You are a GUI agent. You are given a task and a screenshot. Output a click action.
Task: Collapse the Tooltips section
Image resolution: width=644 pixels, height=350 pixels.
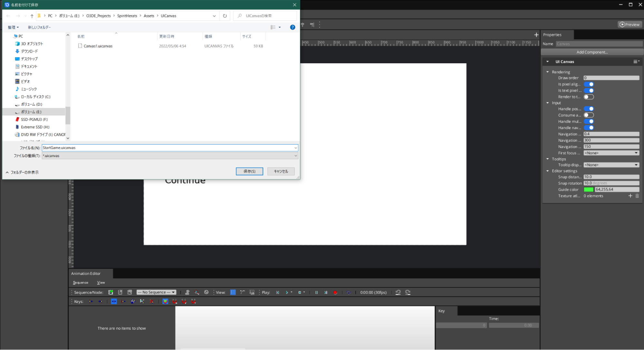tap(547, 159)
